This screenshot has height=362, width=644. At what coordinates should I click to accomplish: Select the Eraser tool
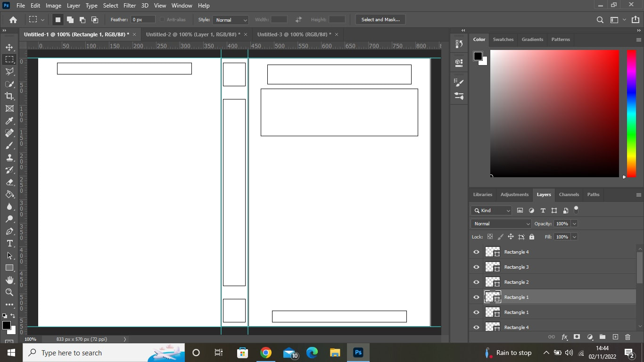coord(9,182)
